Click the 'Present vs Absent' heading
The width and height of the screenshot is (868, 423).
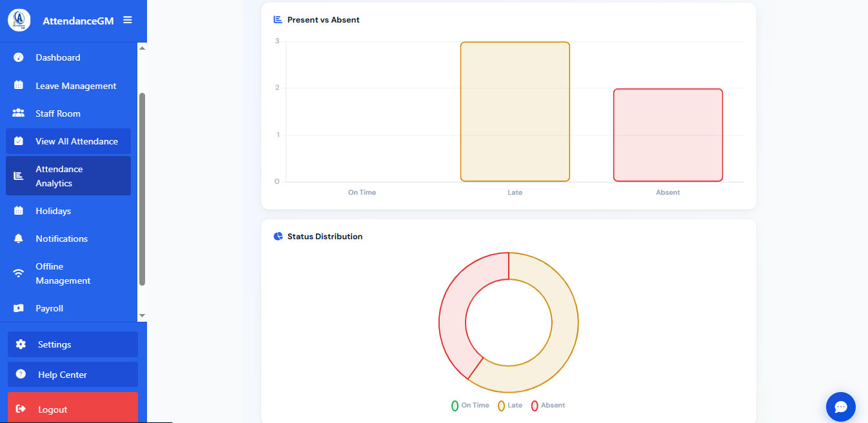click(x=324, y=20)
